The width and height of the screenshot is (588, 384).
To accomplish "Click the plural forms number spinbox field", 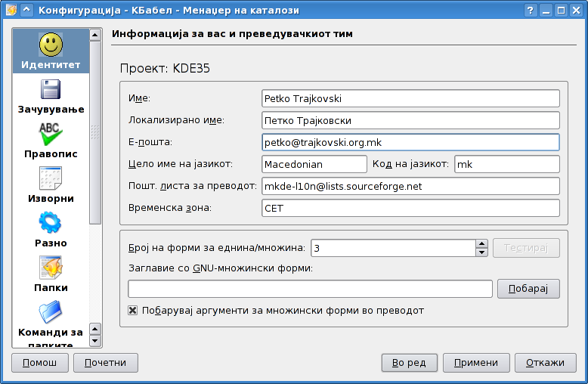I will (x=393, y=248).
